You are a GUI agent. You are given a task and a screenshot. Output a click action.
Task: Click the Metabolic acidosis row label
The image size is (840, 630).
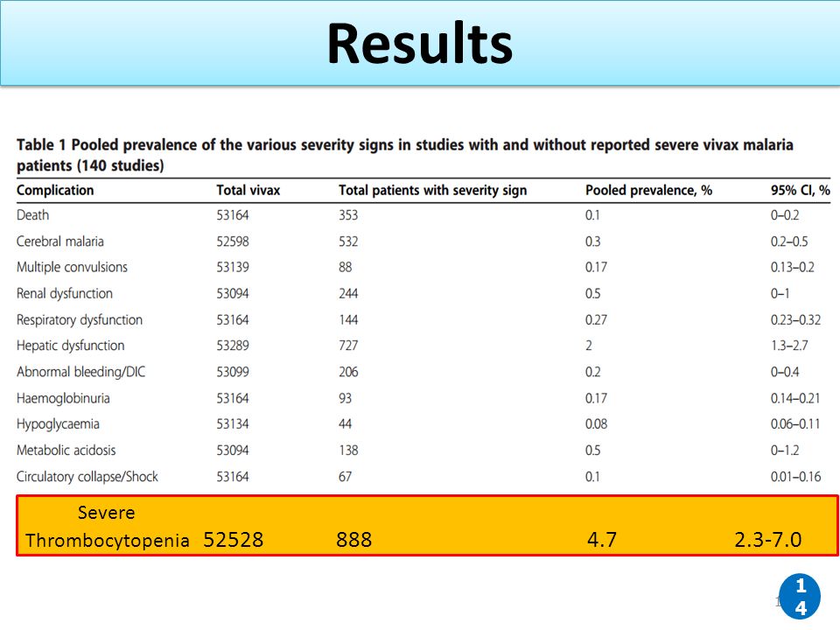(66, 450)
